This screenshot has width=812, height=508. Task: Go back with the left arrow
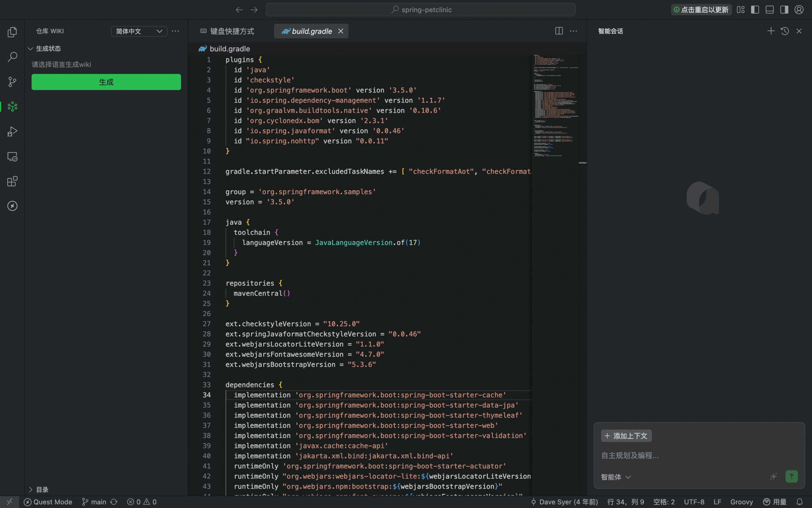[x=239, y=10]
